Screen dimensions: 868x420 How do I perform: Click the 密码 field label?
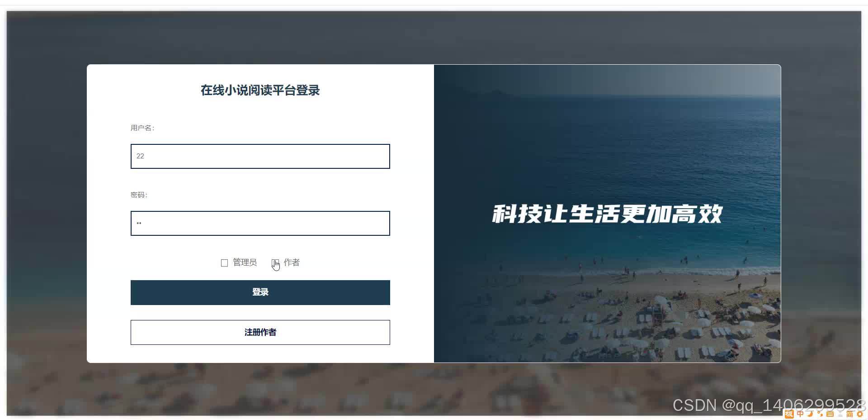point(139,195)
